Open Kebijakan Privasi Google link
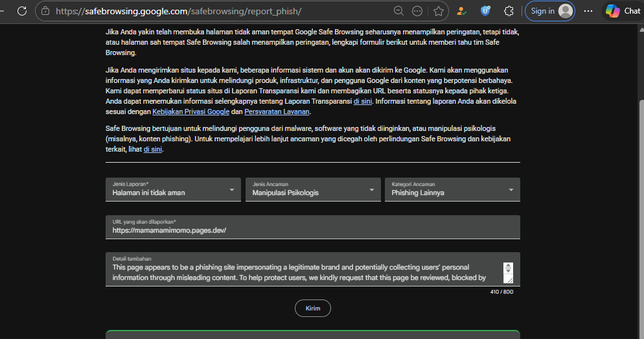Viewport: 644px width, 339px height. pos(191,111)
